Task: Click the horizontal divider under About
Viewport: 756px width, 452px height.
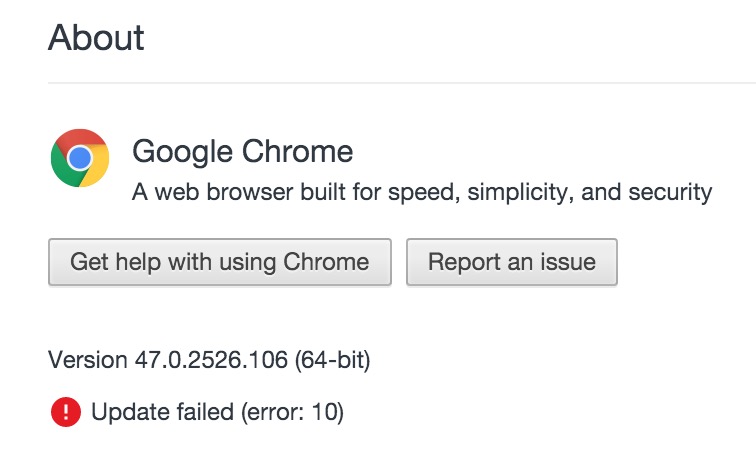Action: pos(402,83)
